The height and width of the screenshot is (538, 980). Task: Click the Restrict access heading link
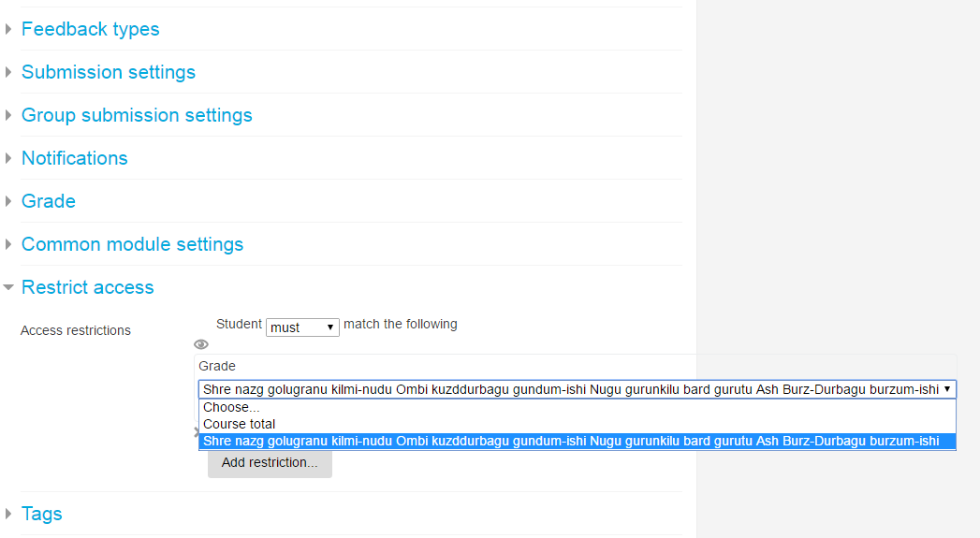tap(88, 288)
